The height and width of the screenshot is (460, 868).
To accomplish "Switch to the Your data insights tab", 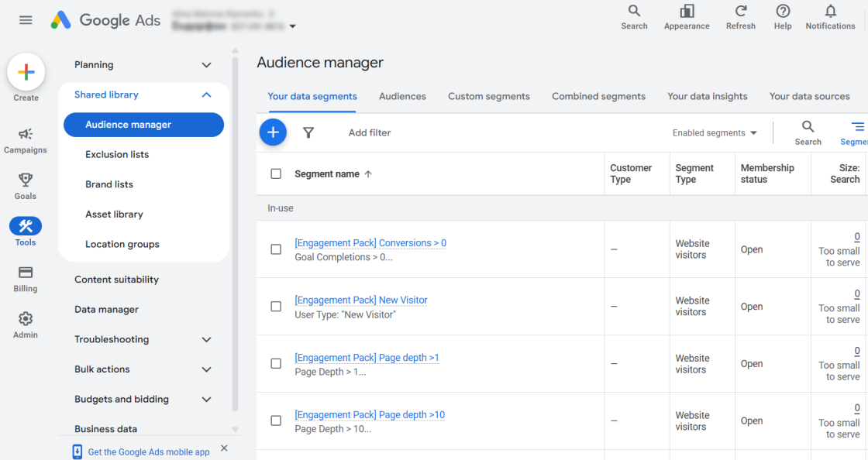I will click(708, 96).
